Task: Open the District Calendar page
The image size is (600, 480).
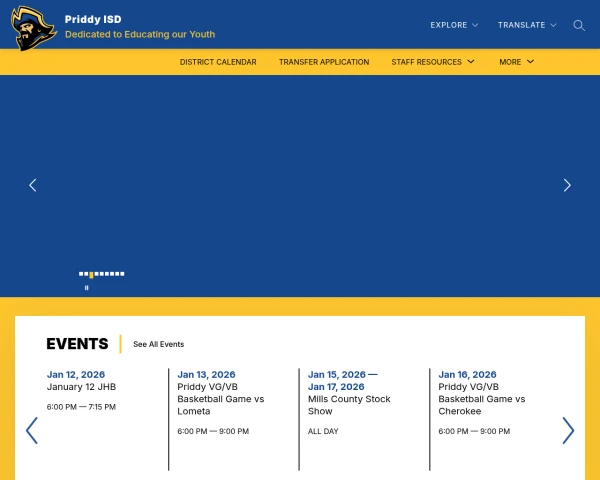Action: (x=218, y=62)
